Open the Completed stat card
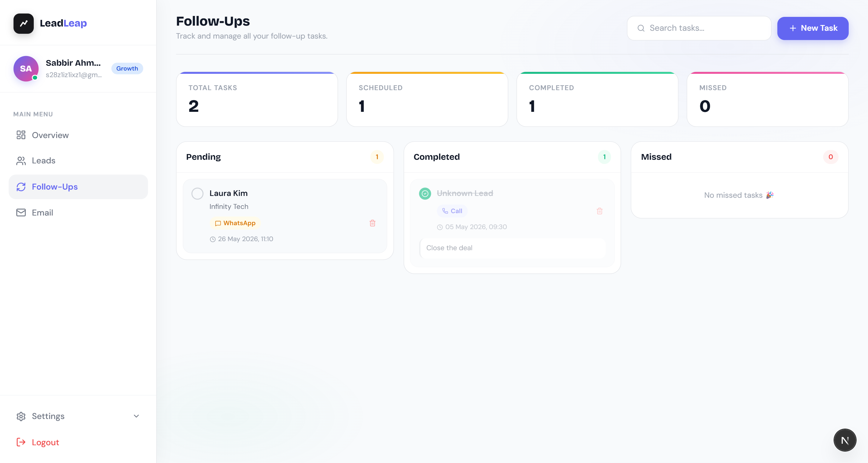Viewport: 868px width, 463px height. tap(597, 99)
